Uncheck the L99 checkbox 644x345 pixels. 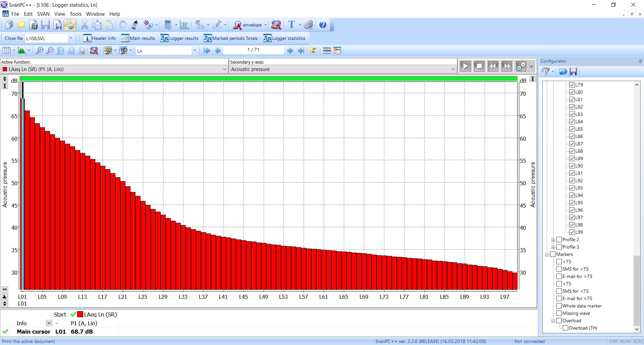tap(572, 232)
